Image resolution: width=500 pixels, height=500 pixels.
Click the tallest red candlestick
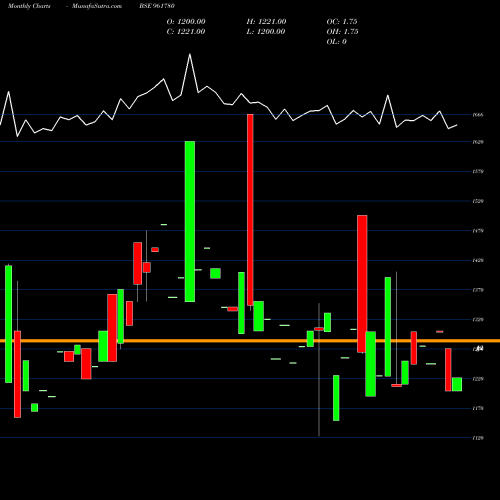point(250,210)
